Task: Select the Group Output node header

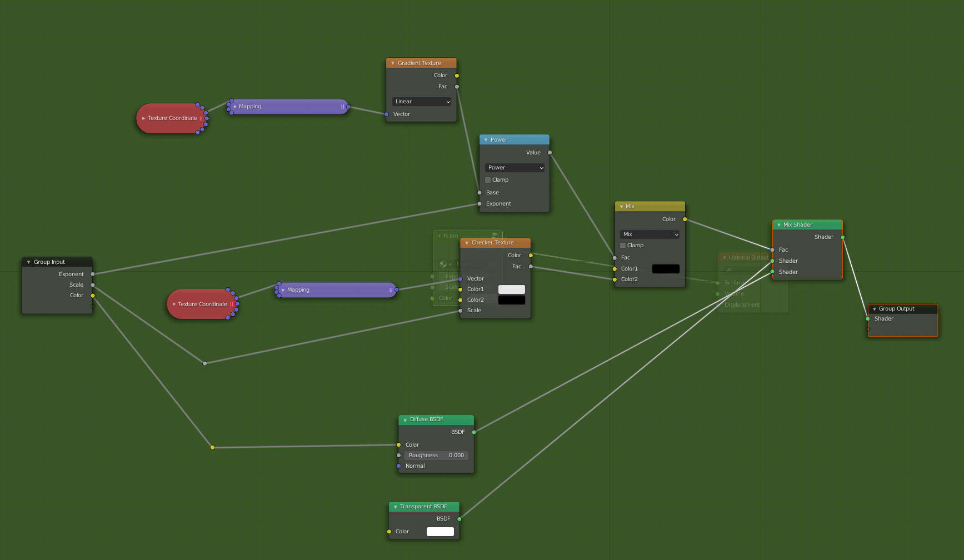Action: (x=903, y=309)
